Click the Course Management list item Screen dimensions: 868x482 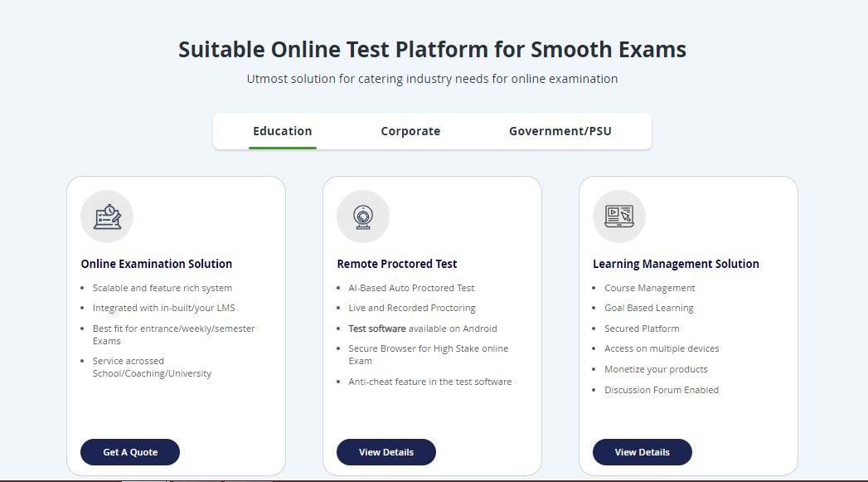click(650, 288)
